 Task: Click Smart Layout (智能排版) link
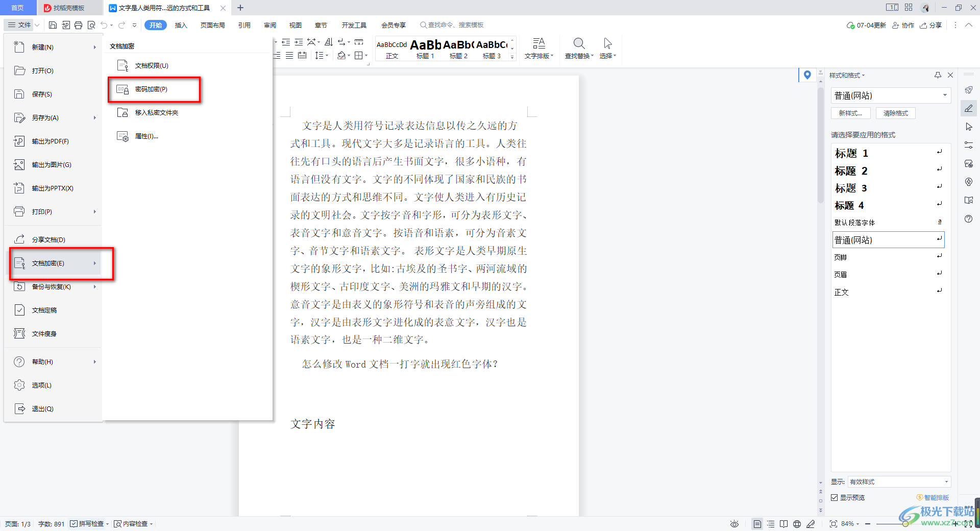(933, 497)
